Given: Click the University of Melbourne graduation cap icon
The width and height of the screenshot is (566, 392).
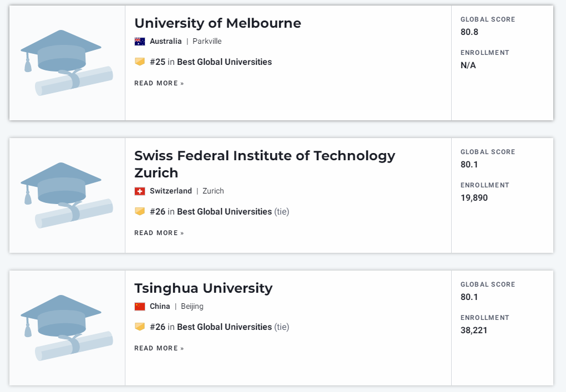Looking at the screenshot, I should pyautogui.click(x=67, y=63).
